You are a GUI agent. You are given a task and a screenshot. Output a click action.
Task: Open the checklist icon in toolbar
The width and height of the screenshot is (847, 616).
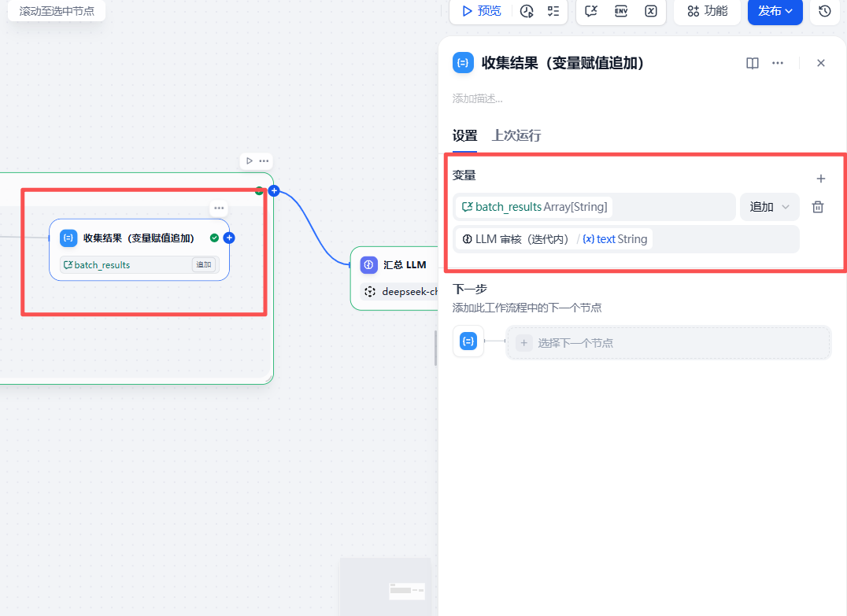coord(553,11)
